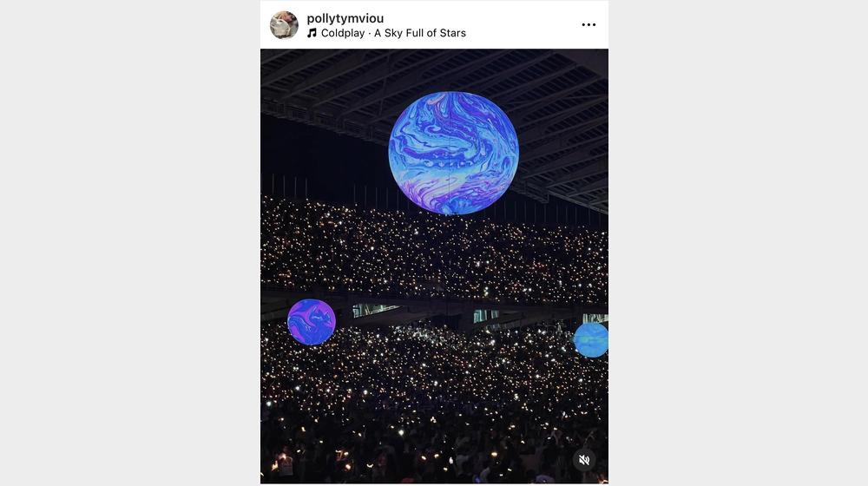Click the music note audio icon
Image resolution: width=868 pixels, height=486 pixels.
(312, 33)
